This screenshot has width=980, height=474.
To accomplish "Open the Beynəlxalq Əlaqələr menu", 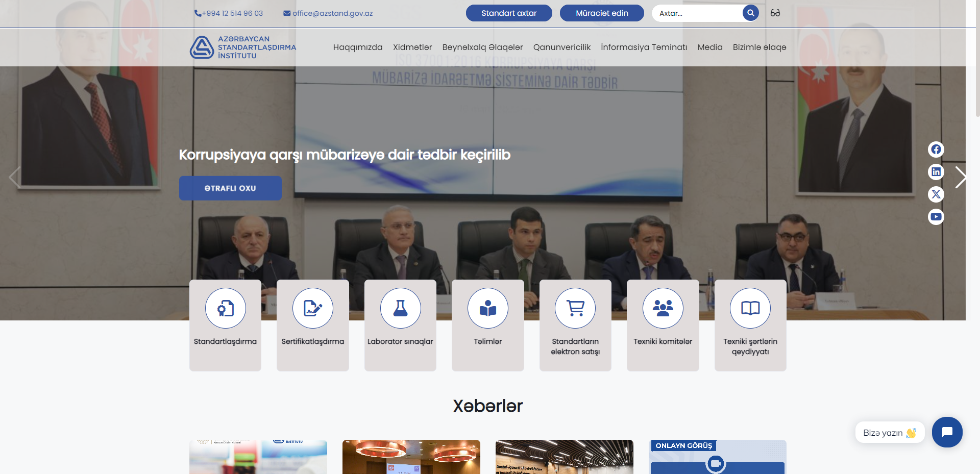I will (482, 47).
